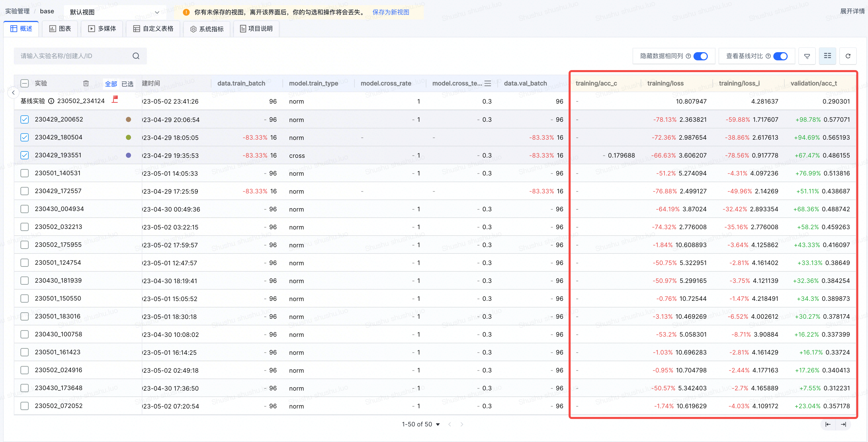Switch to the 图表 tab
This screenshot has height=442, width=868.
point(60,29)
